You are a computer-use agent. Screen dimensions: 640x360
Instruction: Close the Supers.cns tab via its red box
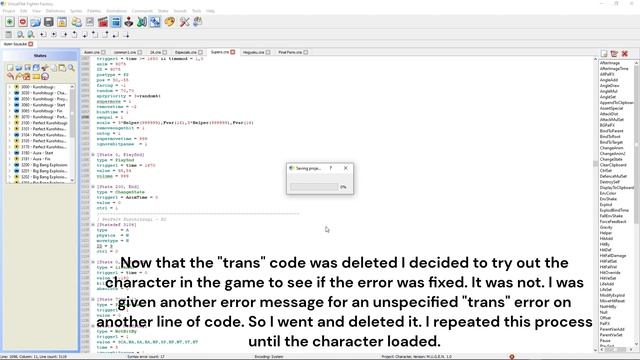(233, 52)
